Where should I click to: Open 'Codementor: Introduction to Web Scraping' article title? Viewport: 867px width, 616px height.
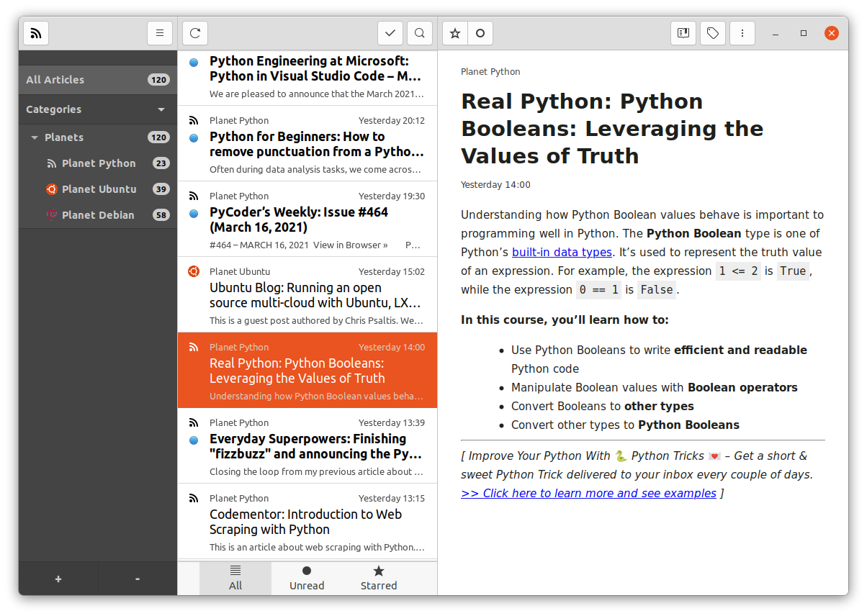point(306,522)
